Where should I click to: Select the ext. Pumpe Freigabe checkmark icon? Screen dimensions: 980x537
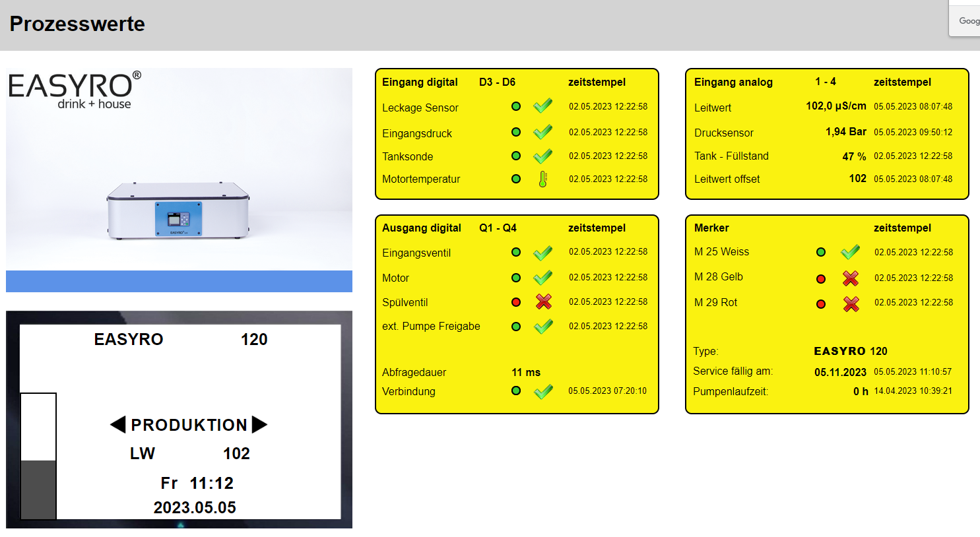click(x=542, y=326)
